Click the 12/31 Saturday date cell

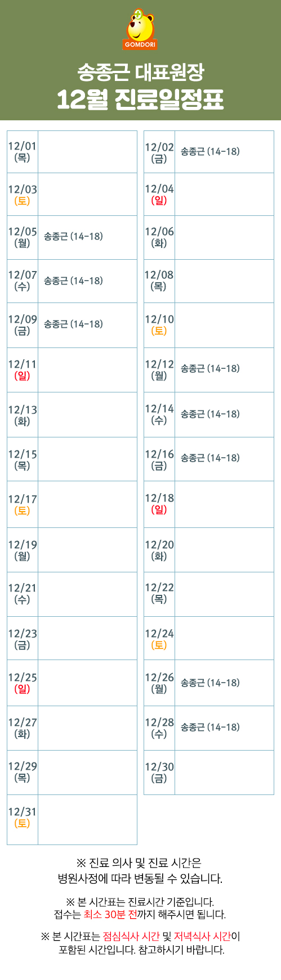point(23,818)
